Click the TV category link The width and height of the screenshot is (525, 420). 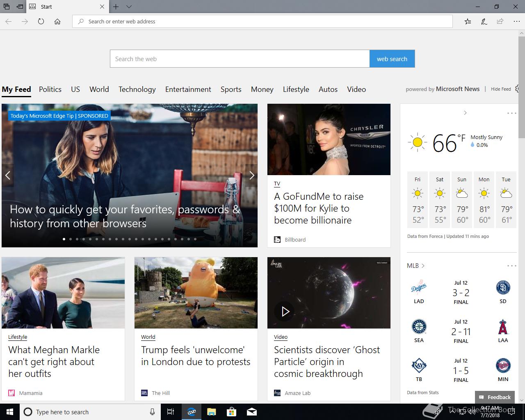[x=277, y=184]
